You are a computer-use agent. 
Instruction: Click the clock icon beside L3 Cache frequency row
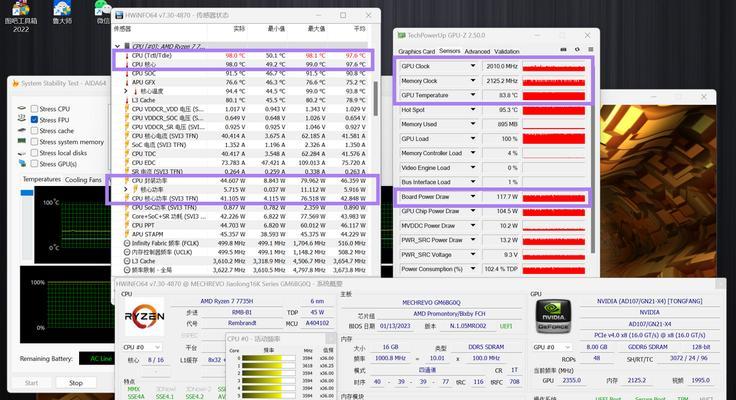[x=127, y=261]
